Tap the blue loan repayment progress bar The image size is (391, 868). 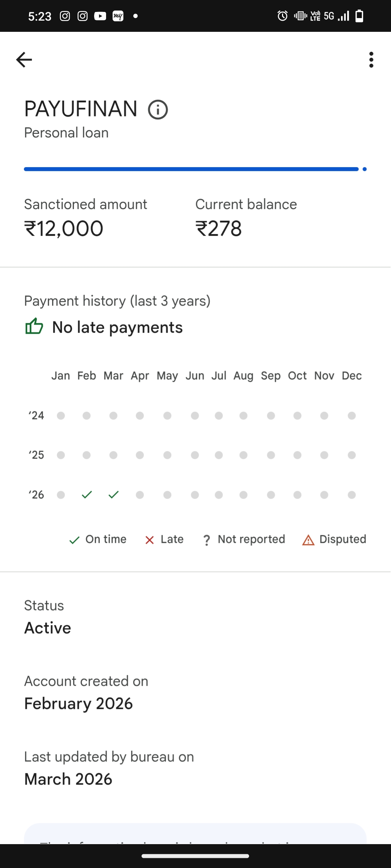[191, 169]
